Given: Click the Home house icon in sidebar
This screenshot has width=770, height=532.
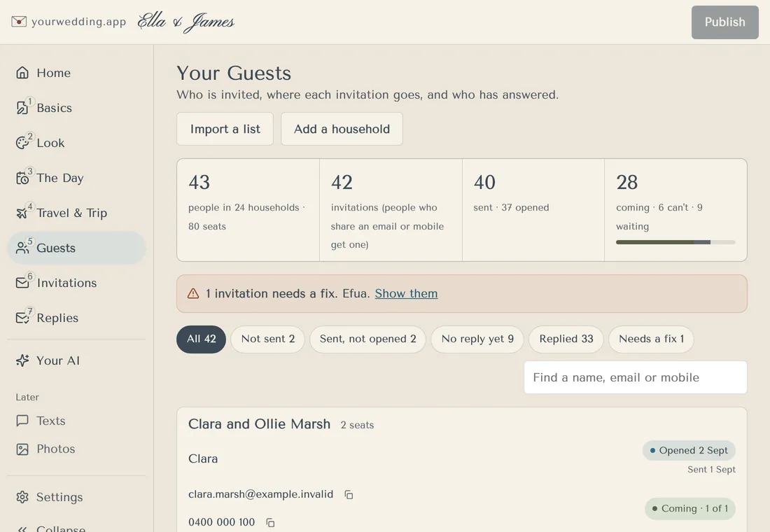Looking at the screenshot, I should (x=22, y=73).
